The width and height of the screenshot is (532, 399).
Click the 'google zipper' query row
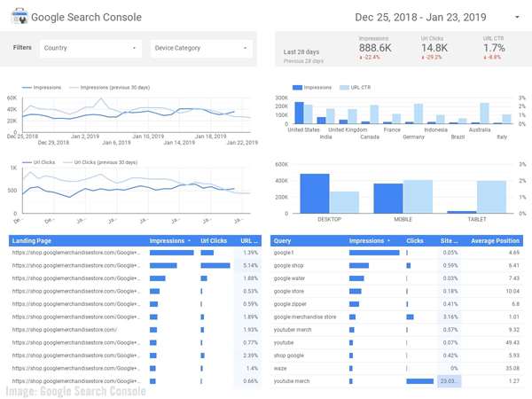click(x=396, y=304)
